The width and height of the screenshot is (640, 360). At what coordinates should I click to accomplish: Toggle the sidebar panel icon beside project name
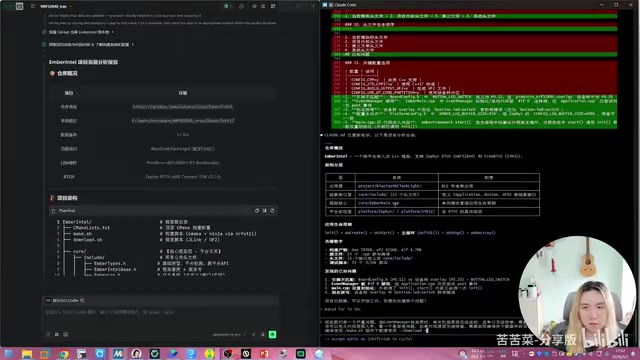click(33, 6)
